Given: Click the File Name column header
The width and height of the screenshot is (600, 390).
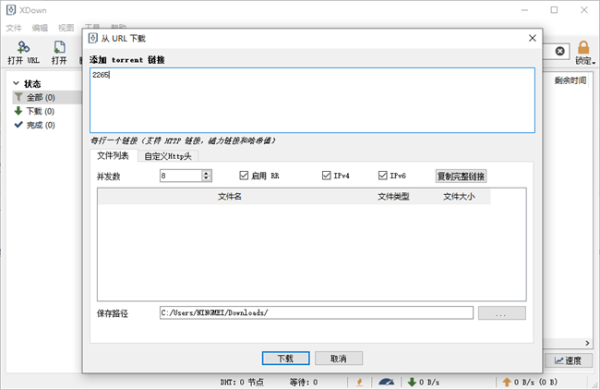Looking at the screenshot, I should [230, 196].
